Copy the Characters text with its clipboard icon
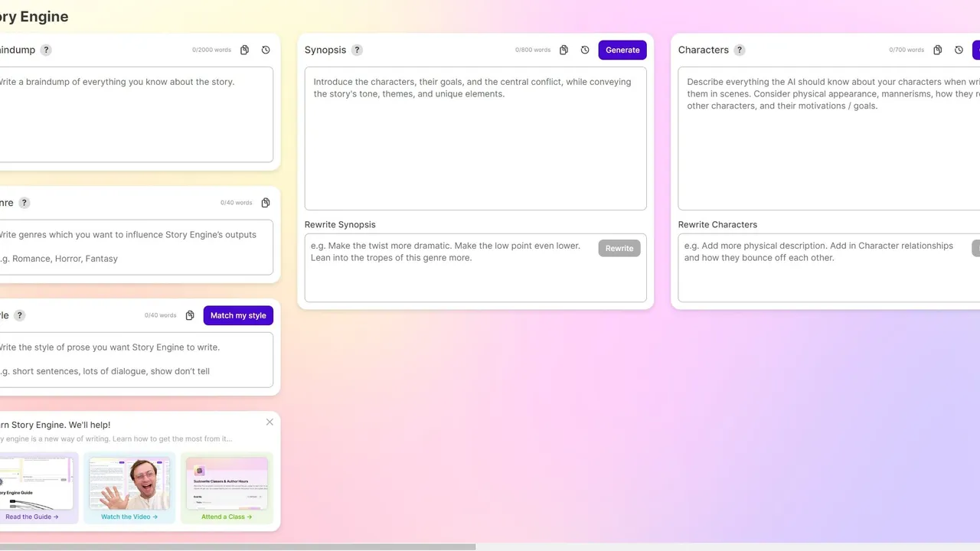The height and width of the screenshot is (551, 980). click(x=937, y=50)
